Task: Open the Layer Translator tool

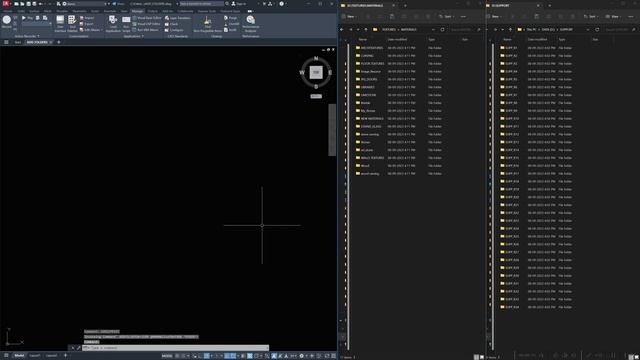Action: 178,18
